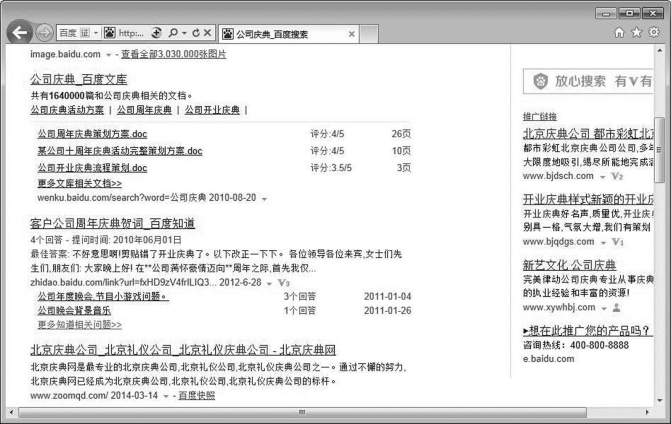Click 百度快照 link
This screenshot has height=424, width=671.
pos(196,395)
